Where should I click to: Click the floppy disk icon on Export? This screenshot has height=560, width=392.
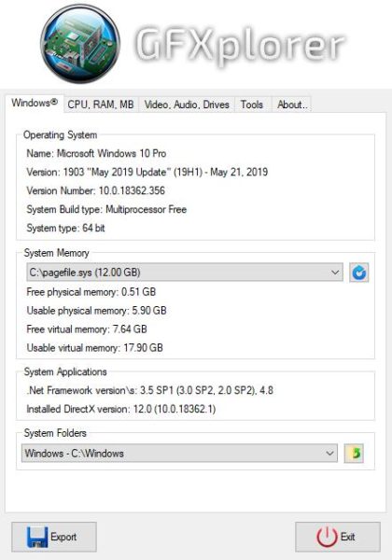pyautogui.click(x=37, y=537)
